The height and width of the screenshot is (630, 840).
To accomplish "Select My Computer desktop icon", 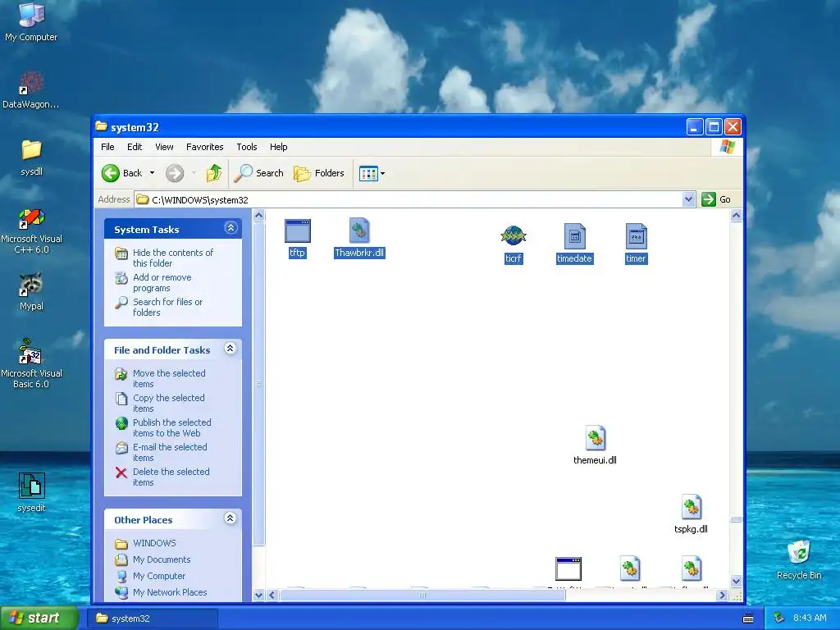I will coord(31,22).
